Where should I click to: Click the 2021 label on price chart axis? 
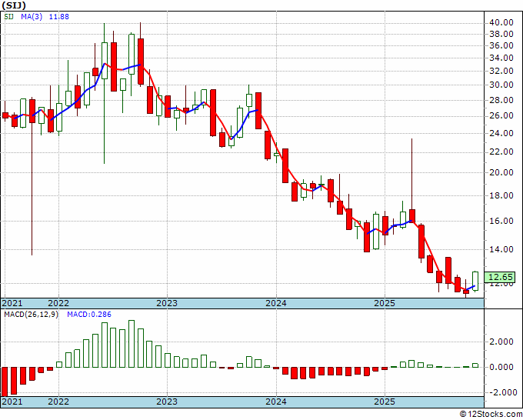click(x=12, y=303)
